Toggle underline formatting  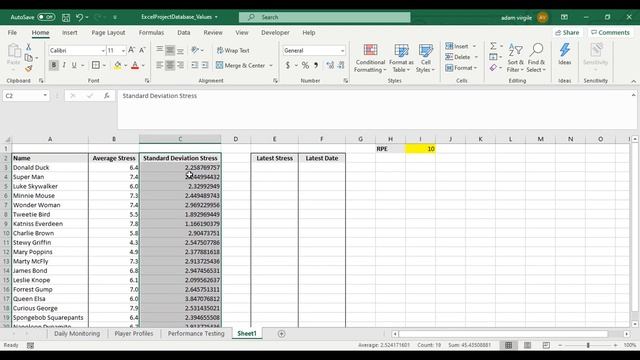[x=74, y=65]
